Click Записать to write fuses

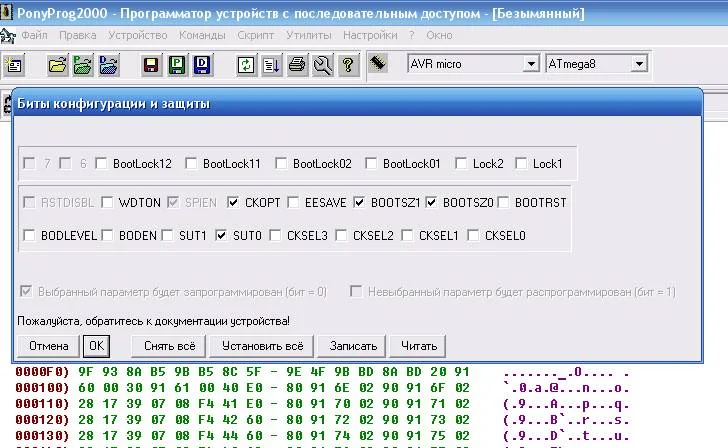(353, 346)
